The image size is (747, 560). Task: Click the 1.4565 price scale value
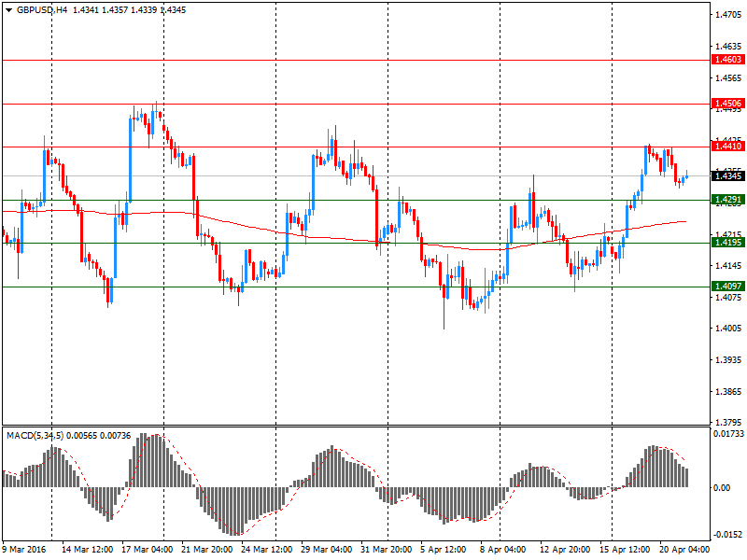[x=728, y=78]
